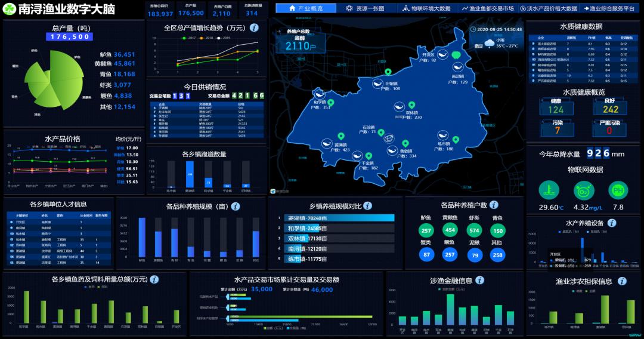
Task: Click 青鱼 18,168 output value
Action: tap(117, 74)
